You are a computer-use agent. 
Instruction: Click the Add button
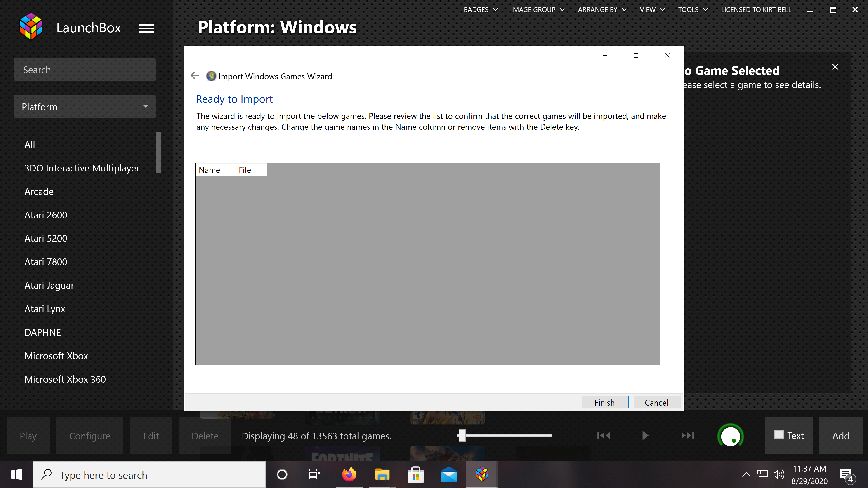pyautogui.click(x=841, y=436)
